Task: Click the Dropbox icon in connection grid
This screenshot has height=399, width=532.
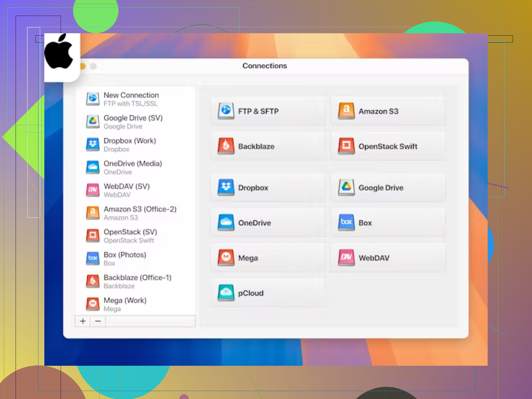Action: [x=226, y=187]
